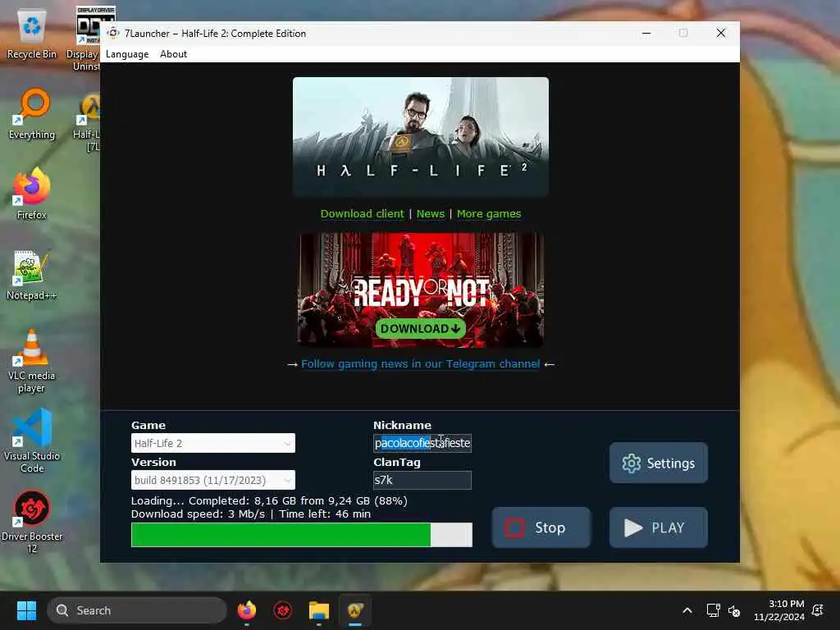
Task: Click the 7Launcher Half-Life taskbar icon
Action: pos(355,610)
